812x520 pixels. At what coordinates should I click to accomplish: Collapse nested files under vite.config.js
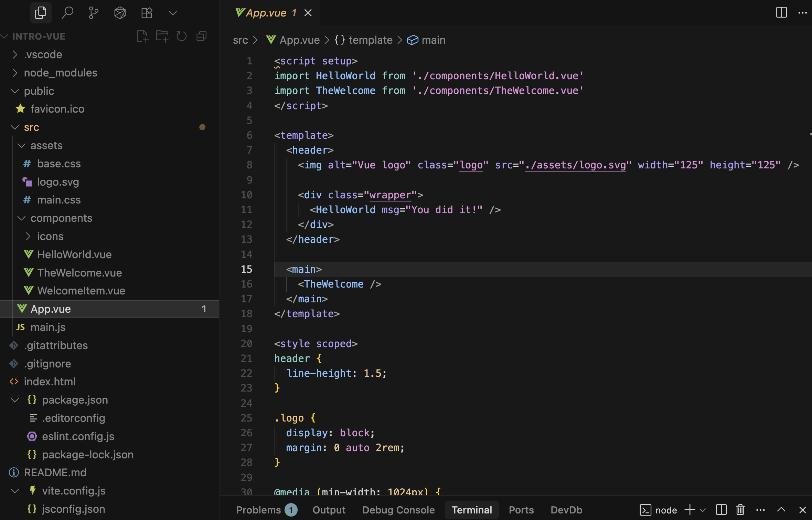pos(15,491)
